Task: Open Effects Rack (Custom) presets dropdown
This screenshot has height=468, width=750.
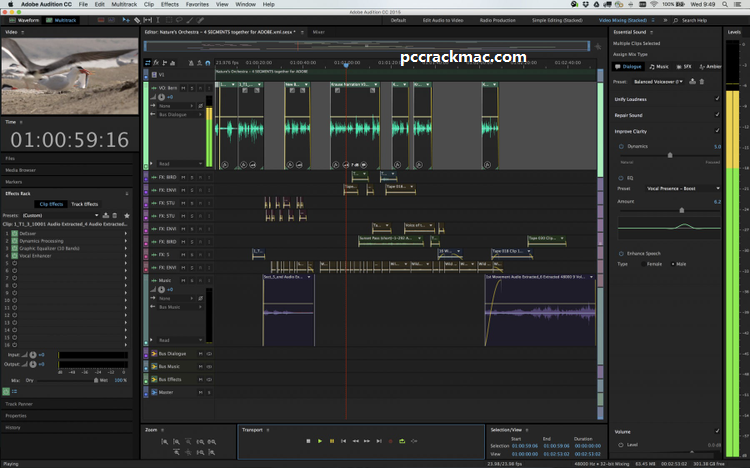Action: 60,215
